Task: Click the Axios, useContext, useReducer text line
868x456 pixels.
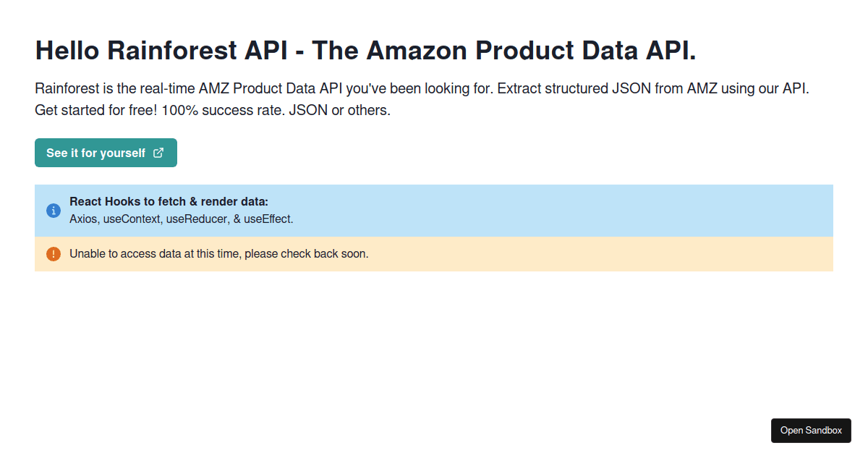Action: pyautogui.click(x=182, y=219)
